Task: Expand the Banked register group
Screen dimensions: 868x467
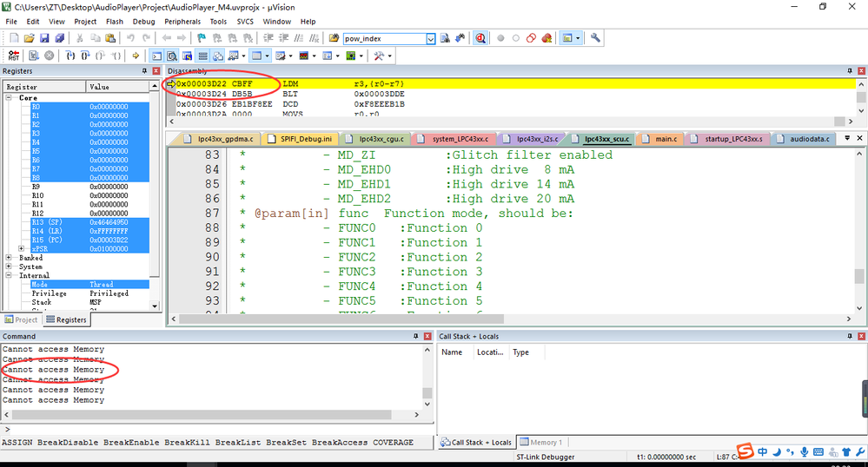Action: tap(9, 257)
